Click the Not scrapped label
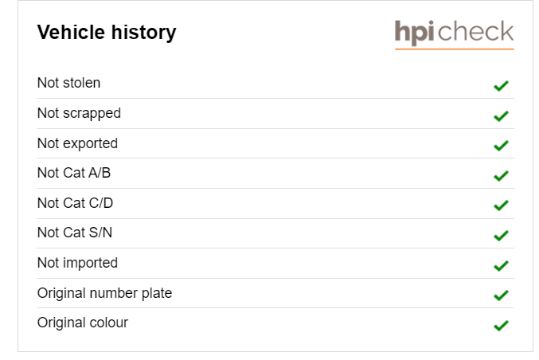The height and width of the screenshot is (360, 539). point(79,113)
